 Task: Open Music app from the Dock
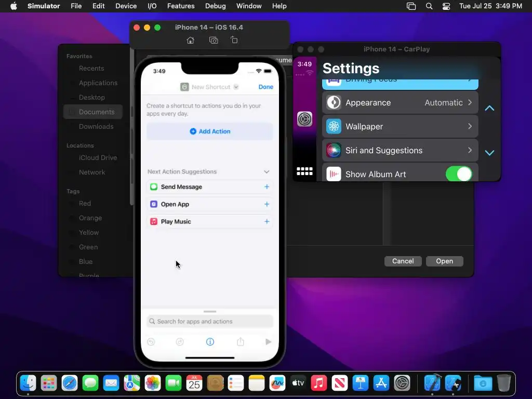click(x=319, y=383)
